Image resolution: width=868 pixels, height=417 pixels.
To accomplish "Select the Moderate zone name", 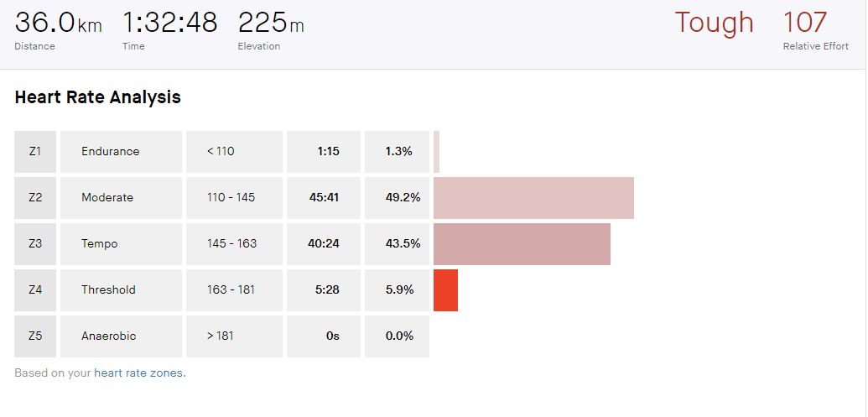I will tap(107, 198).
